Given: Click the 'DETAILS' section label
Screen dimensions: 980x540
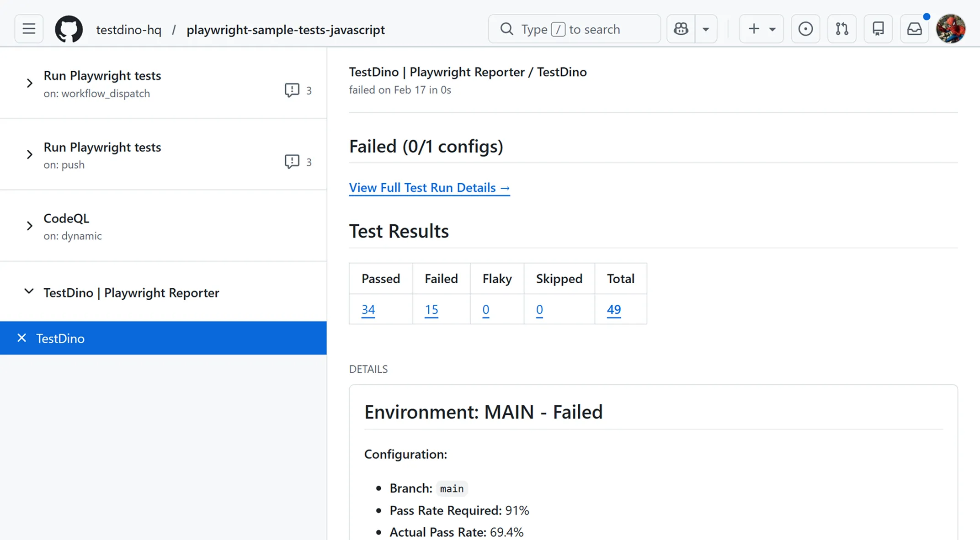Looking at the screenshot, I should [368, 369].
